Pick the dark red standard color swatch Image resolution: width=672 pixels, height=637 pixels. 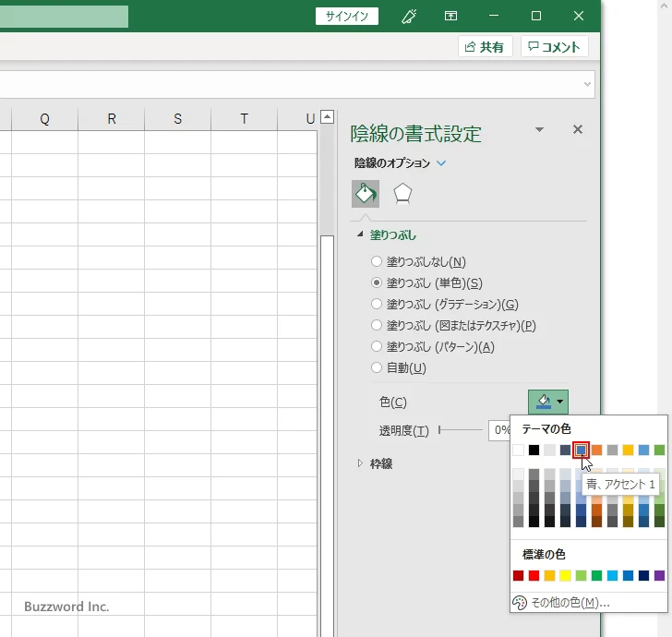click(x=518, y=575)
